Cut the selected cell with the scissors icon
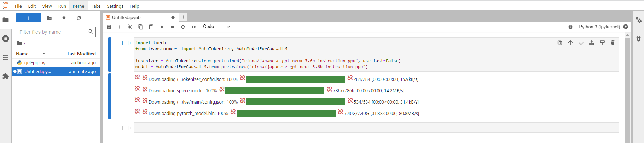 (x=130, y=27)
